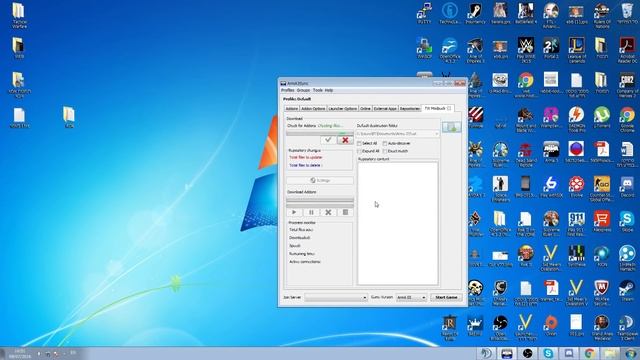640x360 pixels.
Task: Select the Discord desktop icon
Action: [x=627, y=187]
